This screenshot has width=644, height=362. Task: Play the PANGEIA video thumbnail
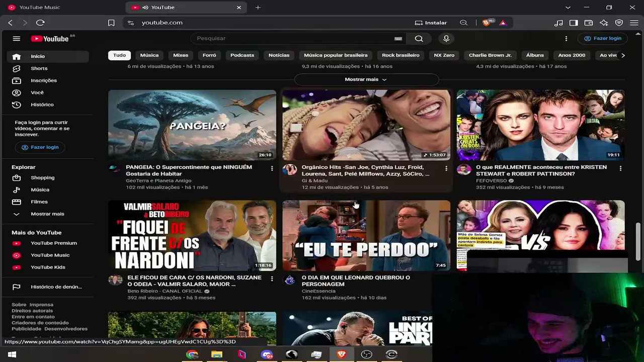192,125
